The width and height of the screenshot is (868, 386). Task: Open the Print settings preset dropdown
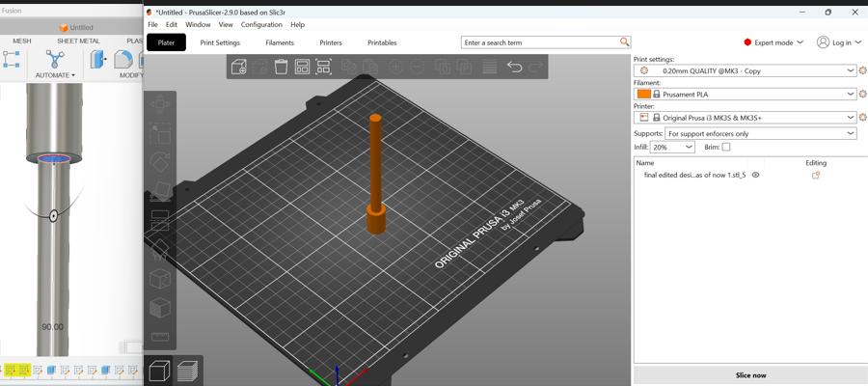(x=746, y=70)
